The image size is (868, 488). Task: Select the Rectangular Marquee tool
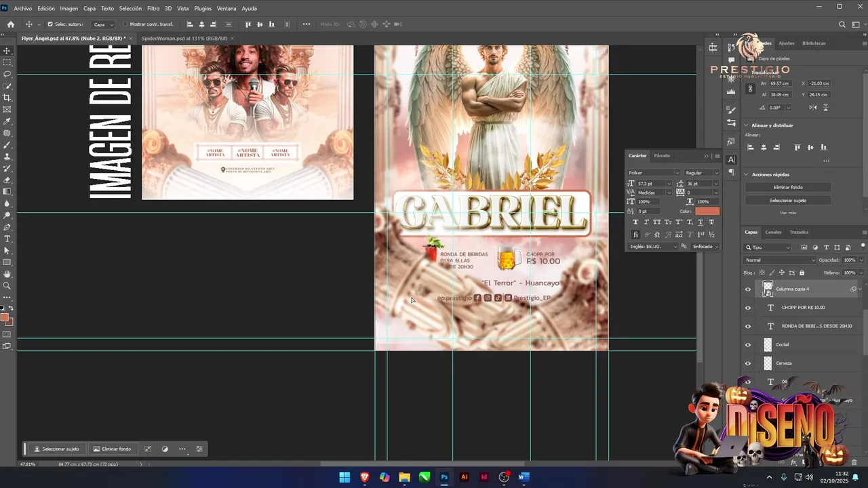point(7,62)
